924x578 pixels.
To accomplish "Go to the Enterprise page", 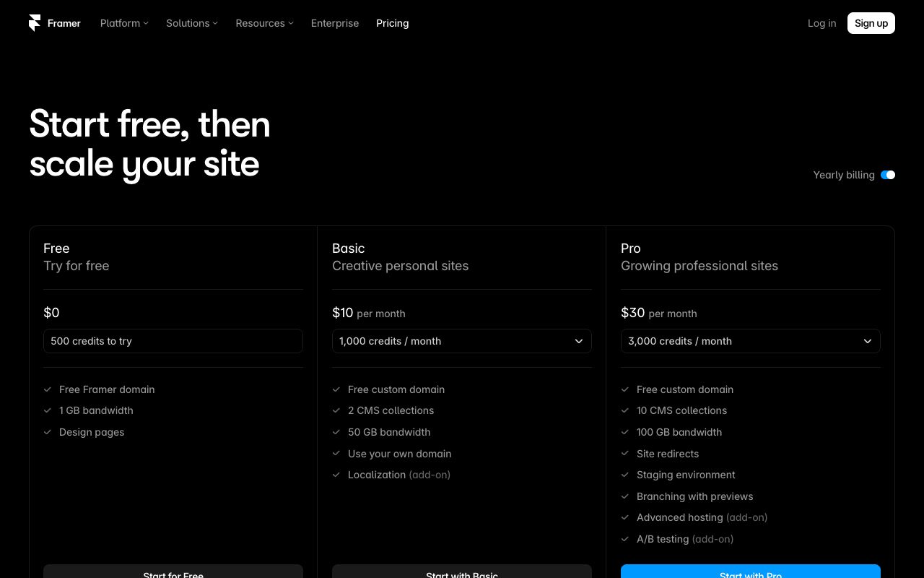I will click(x=335, y=23).
